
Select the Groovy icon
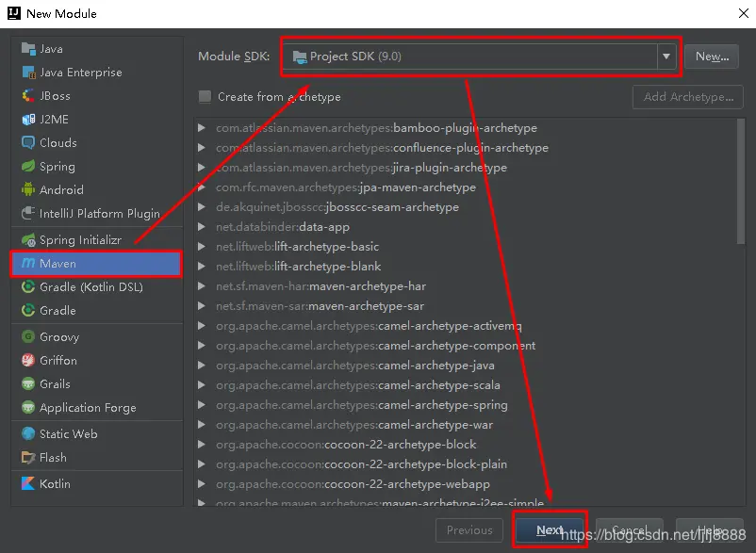click(x=28, y=336)
